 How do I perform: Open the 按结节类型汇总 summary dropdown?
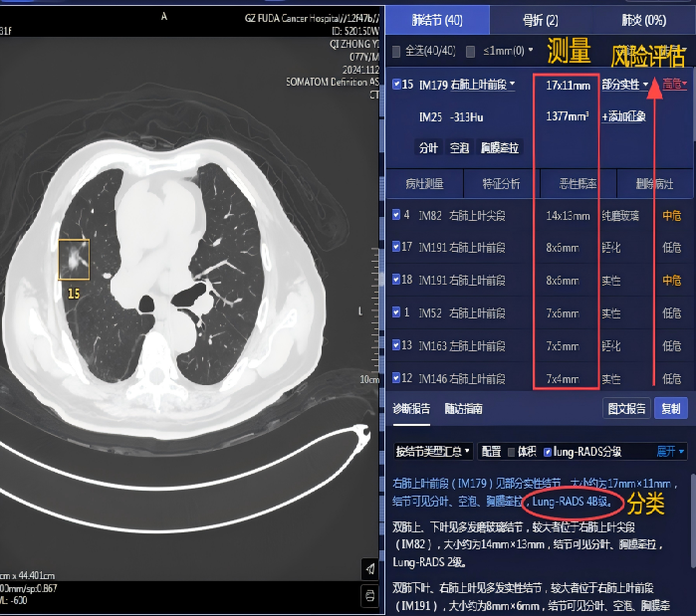pyautogui.click(x=433, y=451)
